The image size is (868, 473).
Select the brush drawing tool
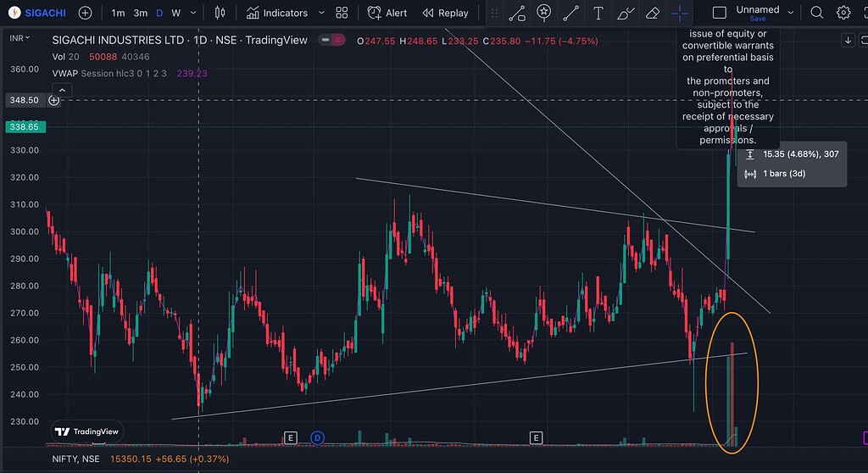coord(625,13)
